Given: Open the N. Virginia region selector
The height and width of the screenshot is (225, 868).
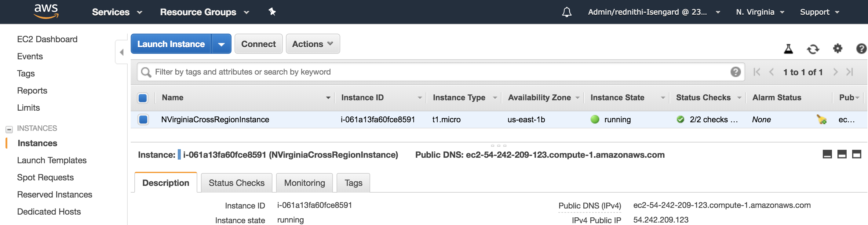Looking at the screenshot, I should pos(760,12).
